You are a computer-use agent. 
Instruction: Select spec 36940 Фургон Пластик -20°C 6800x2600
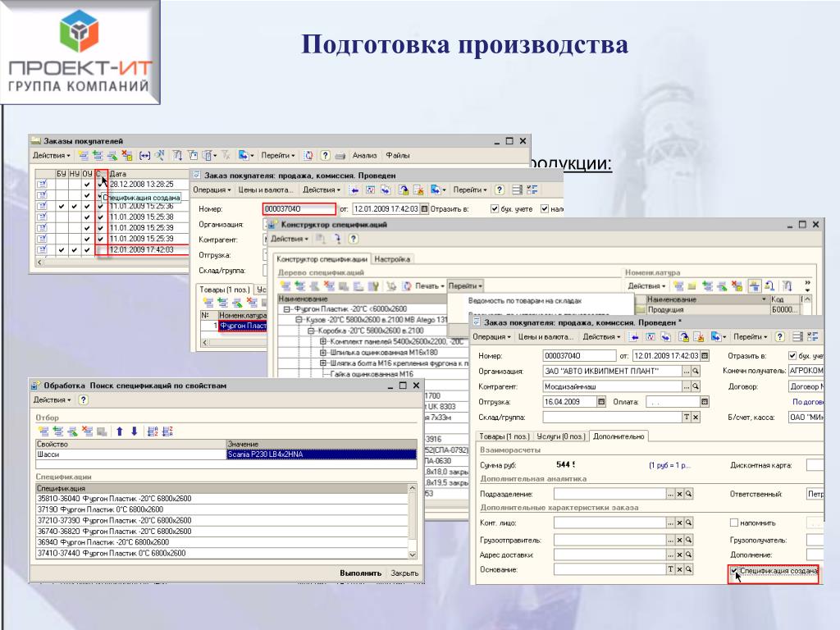pos(222,542)
